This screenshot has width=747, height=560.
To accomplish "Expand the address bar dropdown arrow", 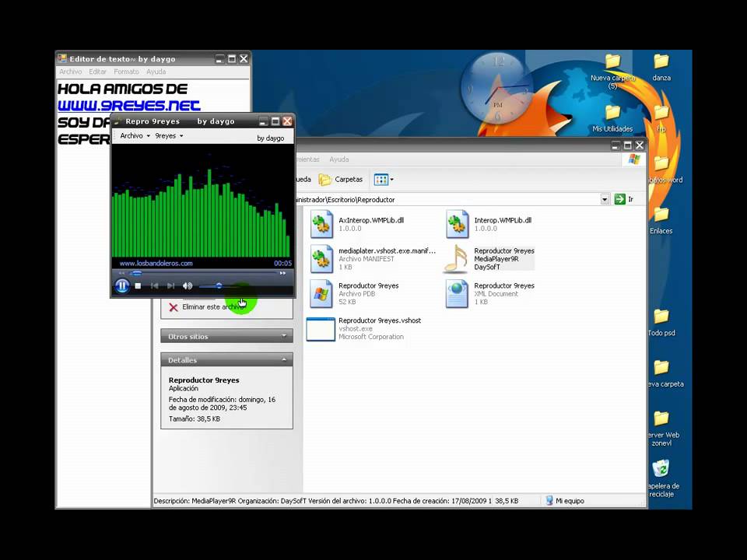I will [x=605, y=199].
